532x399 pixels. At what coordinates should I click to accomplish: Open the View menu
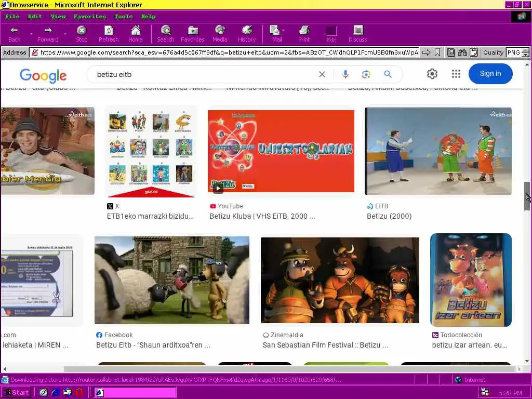[x=58, y=16]
